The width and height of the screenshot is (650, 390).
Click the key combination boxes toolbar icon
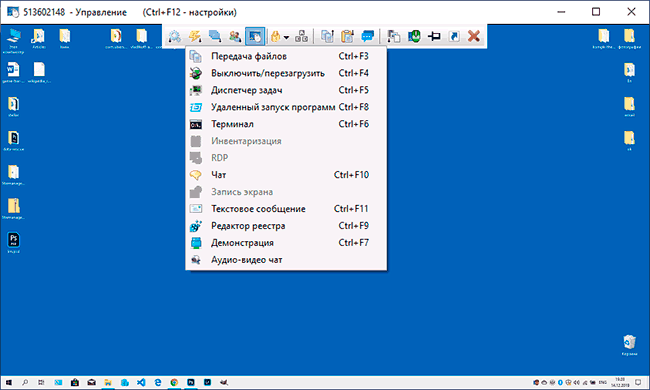coord(301,36)
